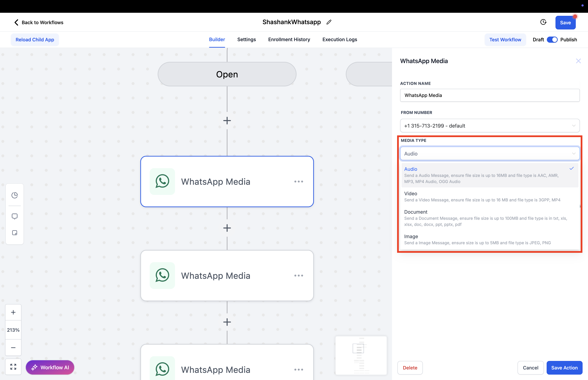Launch the Workflow AI assistant button

[x=50, y=367]
